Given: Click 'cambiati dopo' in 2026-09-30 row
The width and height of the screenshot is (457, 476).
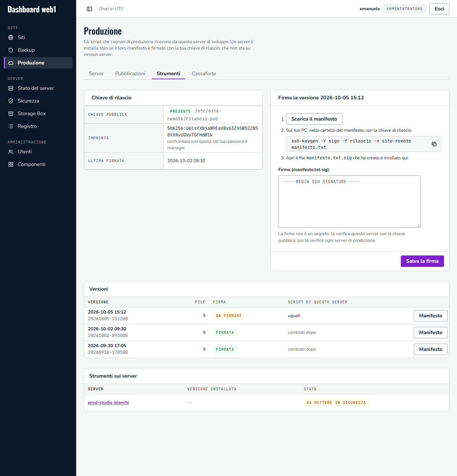Looking at the screenshot, I should tap(302, 349).
